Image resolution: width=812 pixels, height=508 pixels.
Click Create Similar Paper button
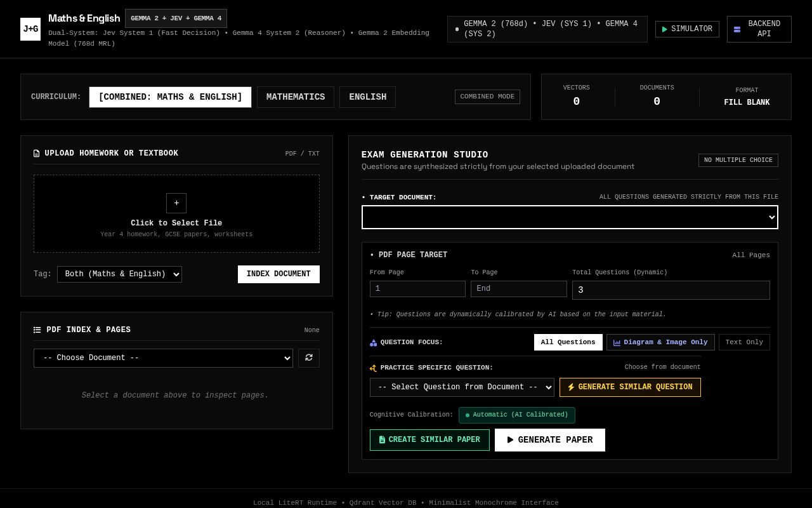coord(429,440)
